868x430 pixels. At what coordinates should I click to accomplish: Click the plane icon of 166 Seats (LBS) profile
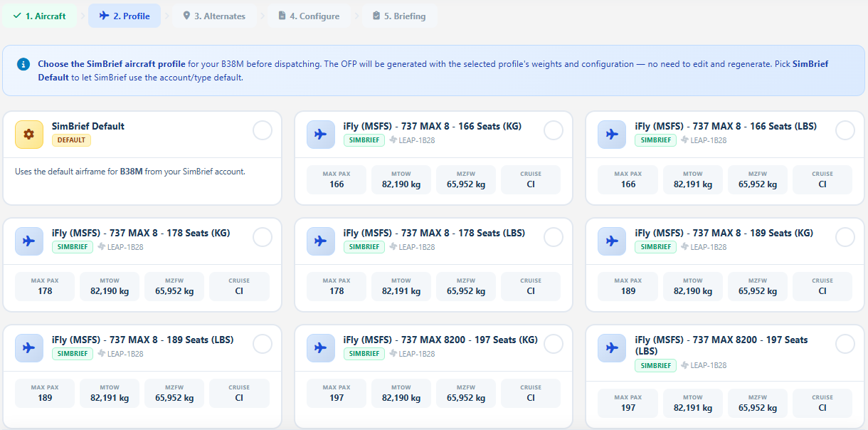pyautogui.click(x=612, y=135)
